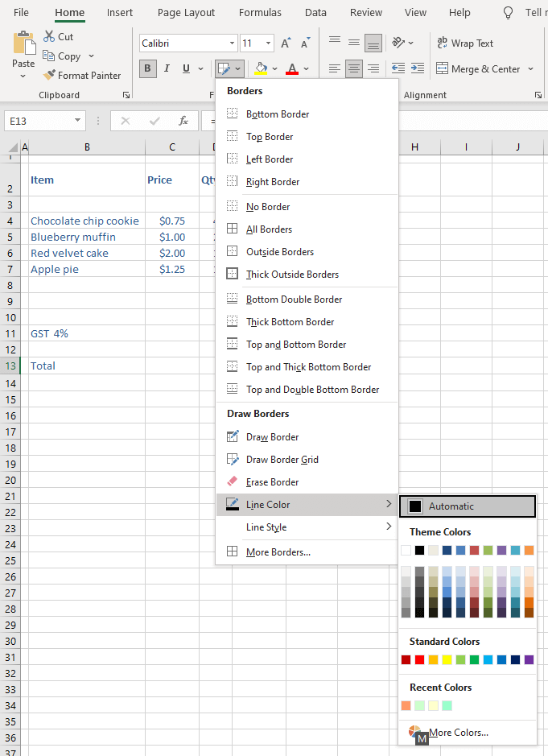Toggle Wrap Text option
548x756 pixels.
point(464,43)
